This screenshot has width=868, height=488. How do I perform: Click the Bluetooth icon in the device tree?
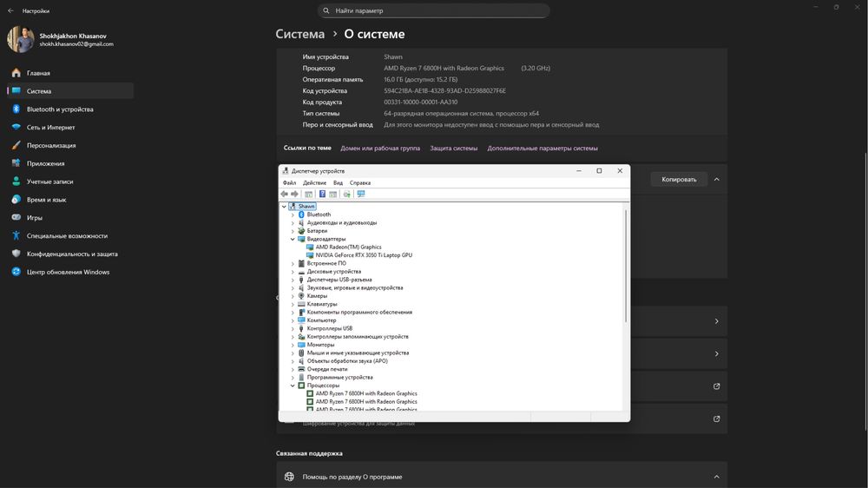click(x=301, y=214)
